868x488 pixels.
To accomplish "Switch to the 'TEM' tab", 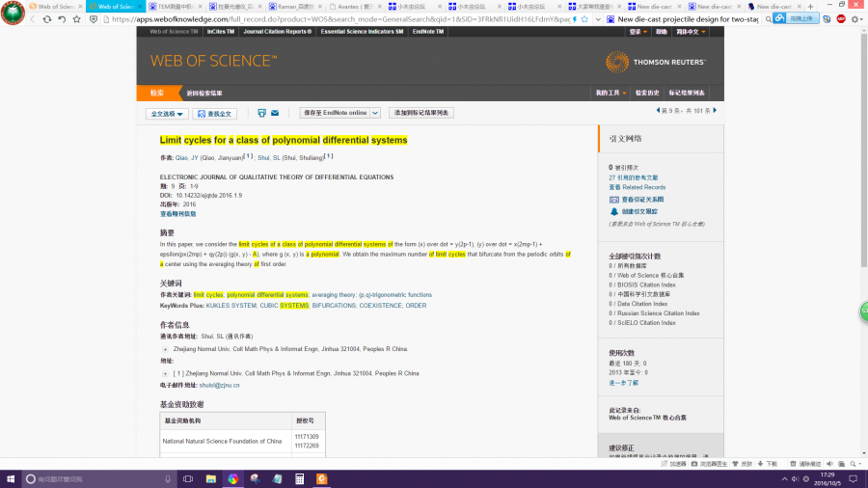I will (175, 7).
